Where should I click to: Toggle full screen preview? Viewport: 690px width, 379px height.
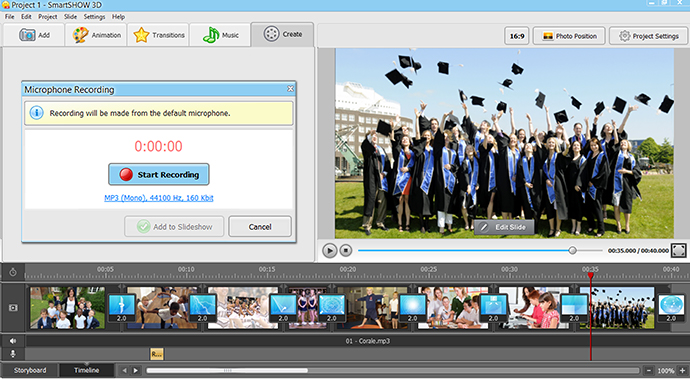coord(679,250)
